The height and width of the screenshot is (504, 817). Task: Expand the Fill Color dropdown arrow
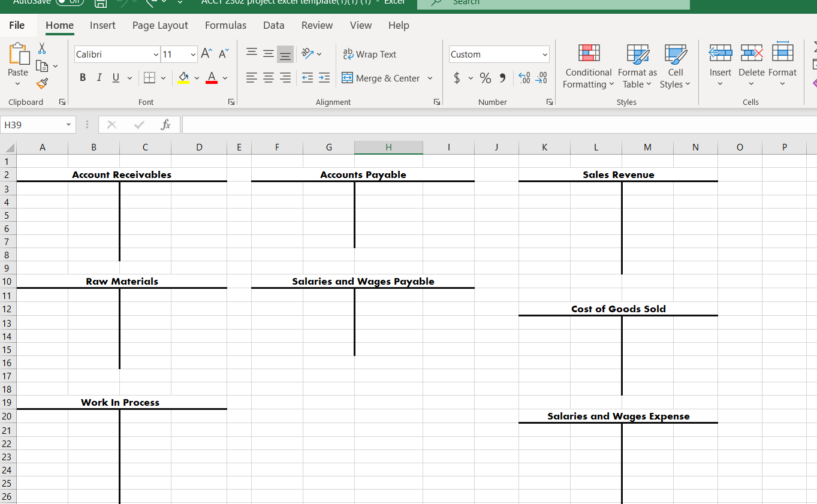point(197,78)
